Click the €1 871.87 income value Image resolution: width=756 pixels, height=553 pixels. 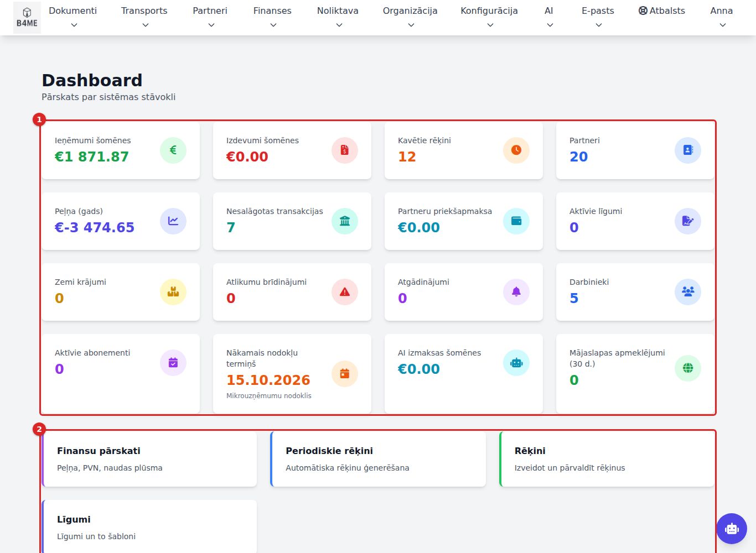91,157
